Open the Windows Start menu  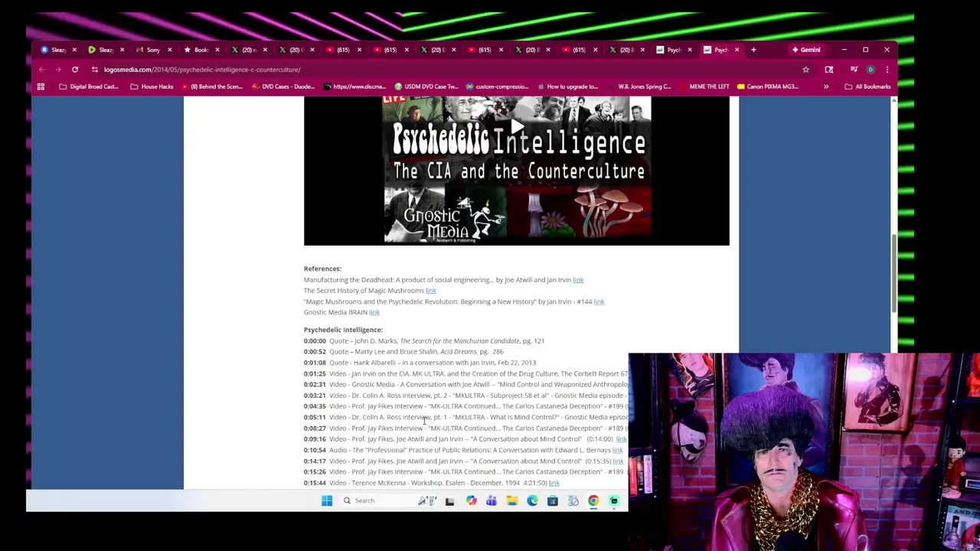click(x=327, y=500)
